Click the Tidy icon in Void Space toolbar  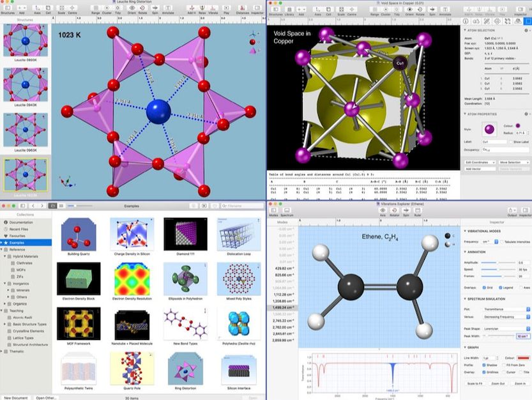coord(396,8)
